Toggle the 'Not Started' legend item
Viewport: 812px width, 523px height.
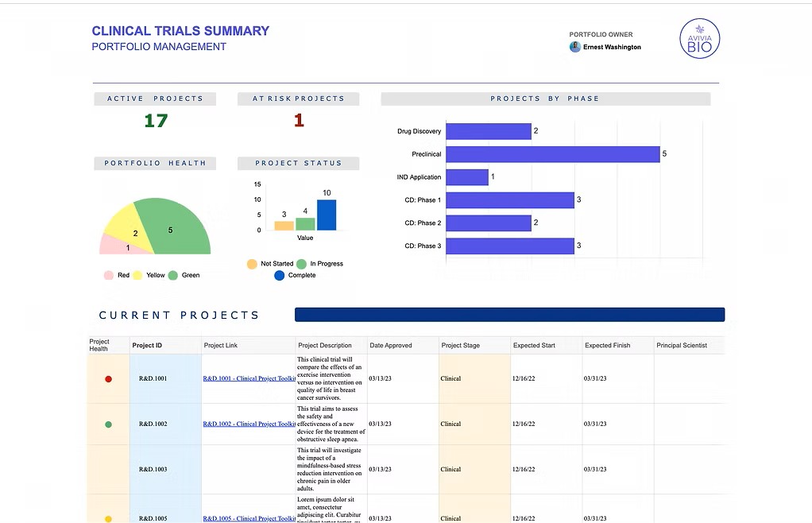(252, 263)
